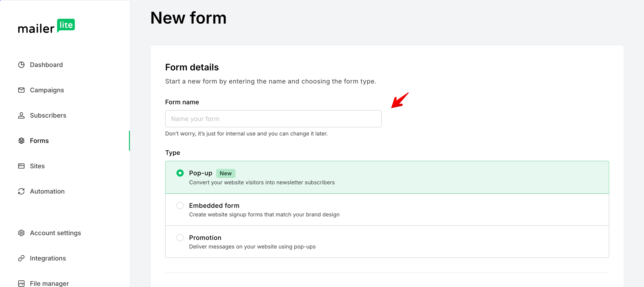Click 'Create website signup forms' description
Viewport: 644px width, 287px height.
tap(264, 215)
